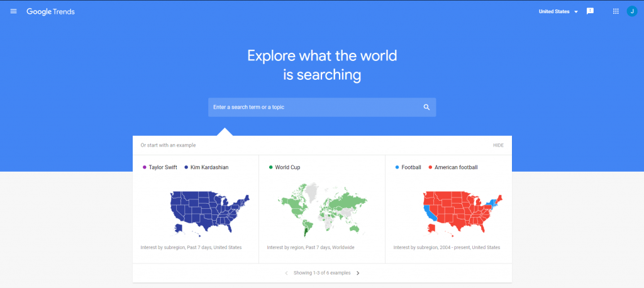The width and height of the screenshot is (644, 288).
Task: Open the hamburger main menu
Action: coord(14,11)
